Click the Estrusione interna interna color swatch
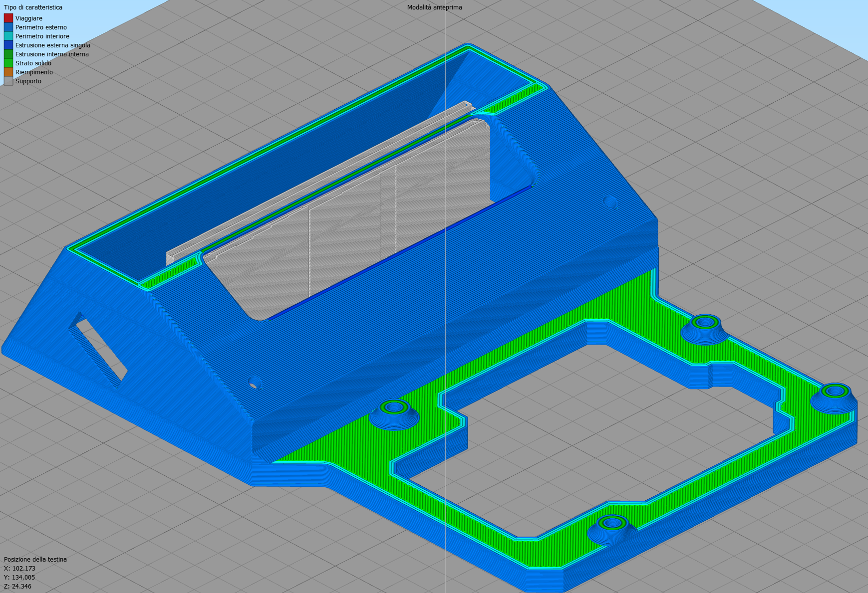868x593 pixels. pos(8,54)
